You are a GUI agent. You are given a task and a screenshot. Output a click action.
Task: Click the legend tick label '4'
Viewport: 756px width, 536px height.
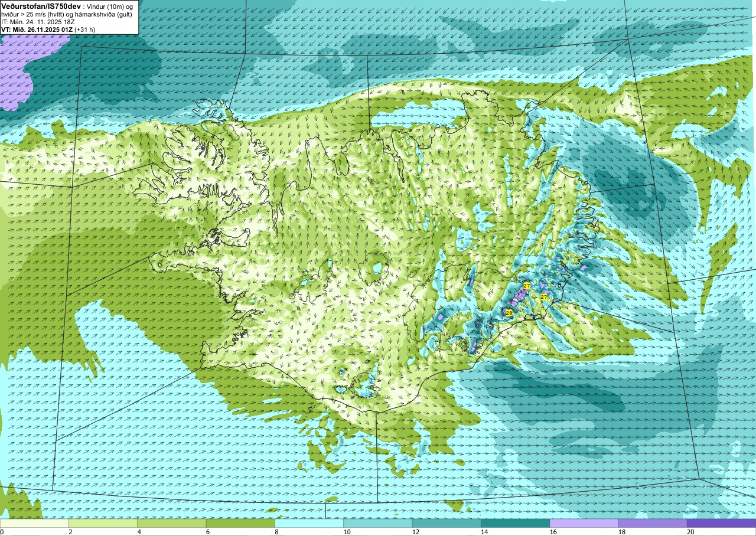(x=139, y=532)
